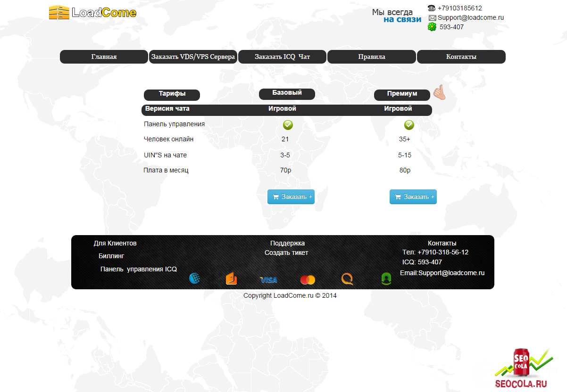
Task: Click the Для Клиентов footer heading
Action: coord(115,243)
